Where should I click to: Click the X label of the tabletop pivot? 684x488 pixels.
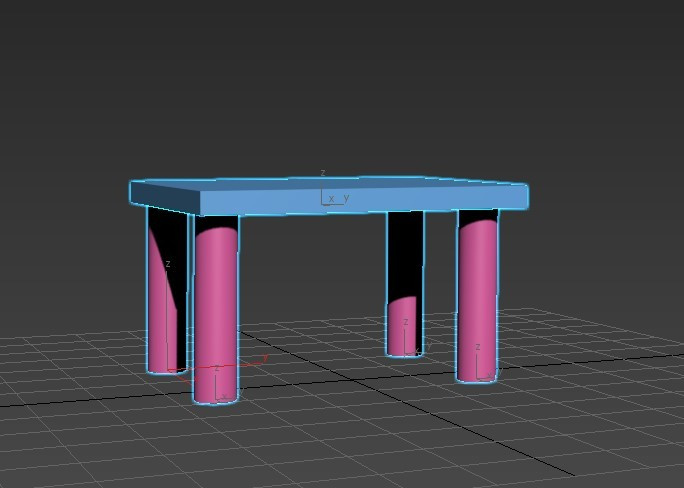click(x=331, y=199)
